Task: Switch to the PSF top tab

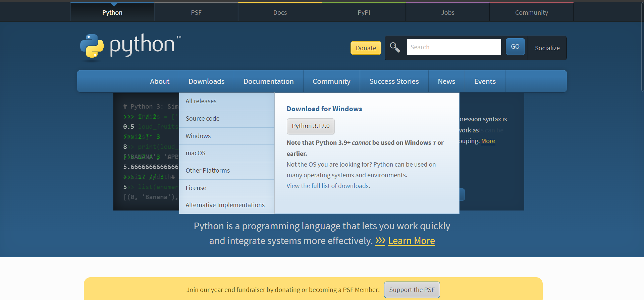Action: [x=196, y=12]
